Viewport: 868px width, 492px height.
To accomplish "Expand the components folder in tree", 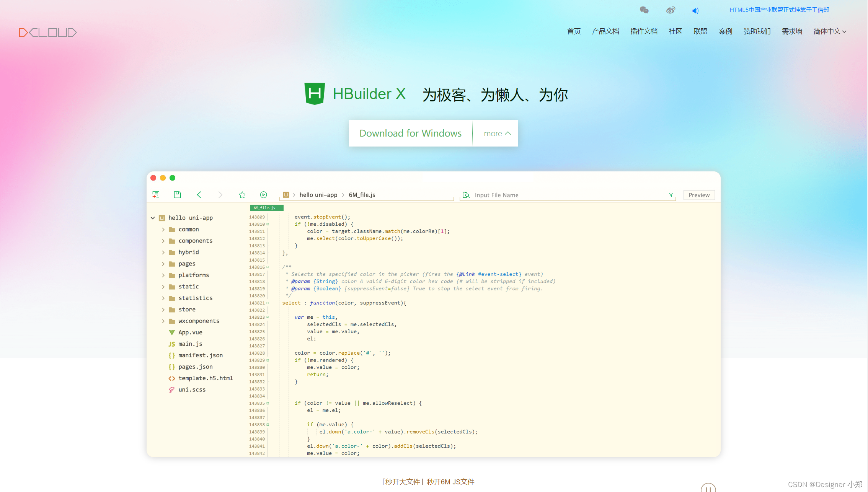I will pyautogui.click(x=163, y=241).
